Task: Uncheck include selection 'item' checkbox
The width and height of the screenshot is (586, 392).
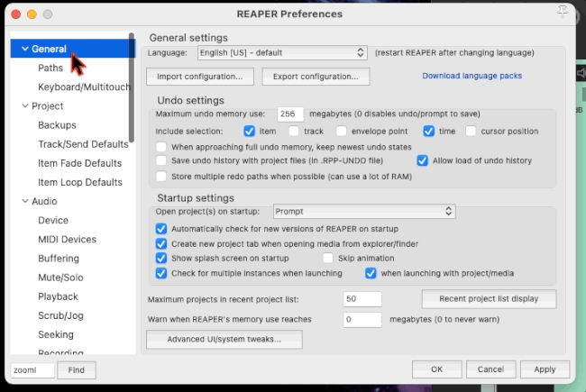Action: (249, 132)
